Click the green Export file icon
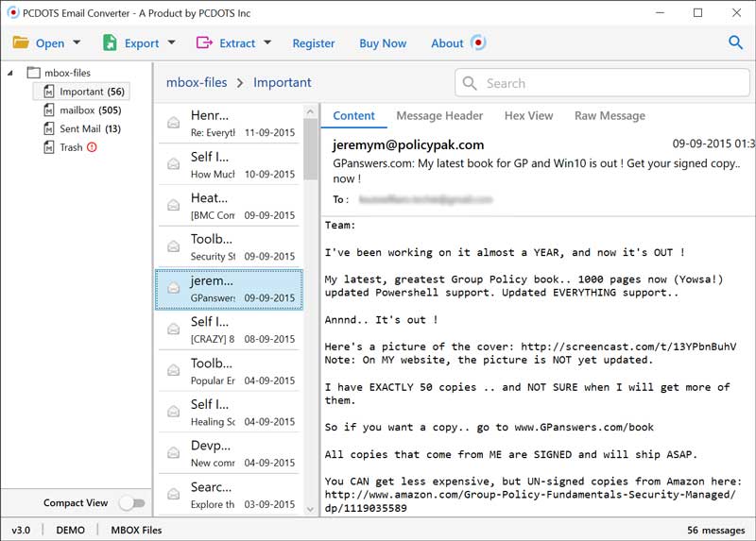Screen dimensions: 756x541 coord(110,42)
